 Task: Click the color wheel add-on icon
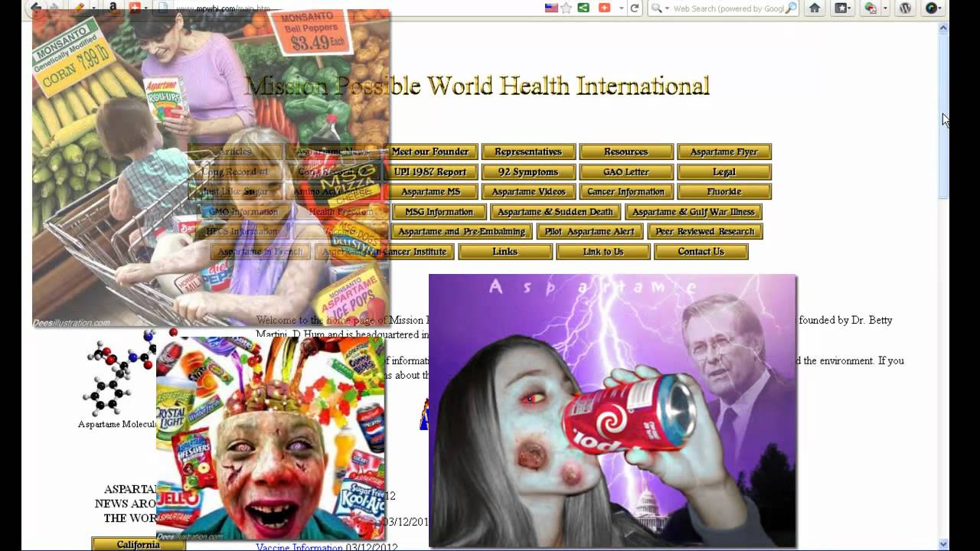click(932, 8)
